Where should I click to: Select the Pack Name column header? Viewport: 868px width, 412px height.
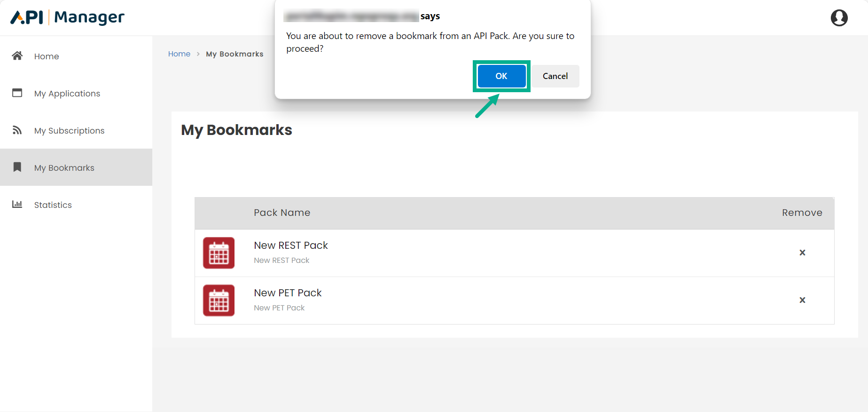(x=282, y=213)
